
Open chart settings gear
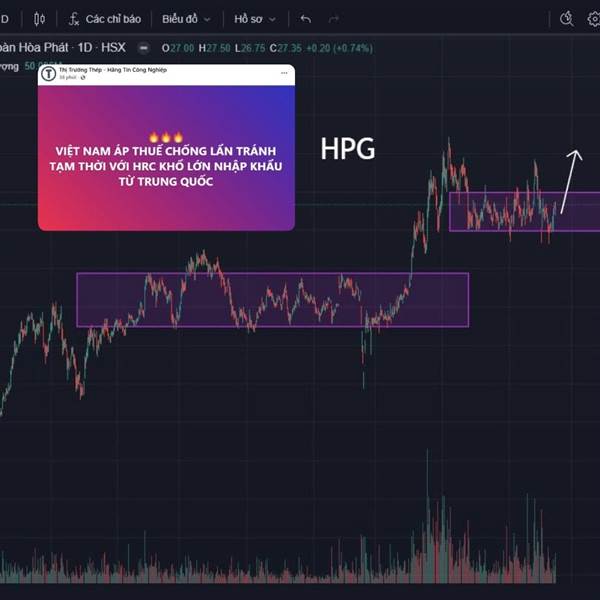pos(594,19)
